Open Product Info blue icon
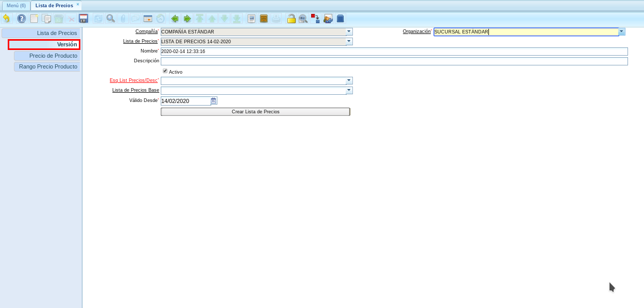This screenshot has height=308, width=644. [340, 19]
